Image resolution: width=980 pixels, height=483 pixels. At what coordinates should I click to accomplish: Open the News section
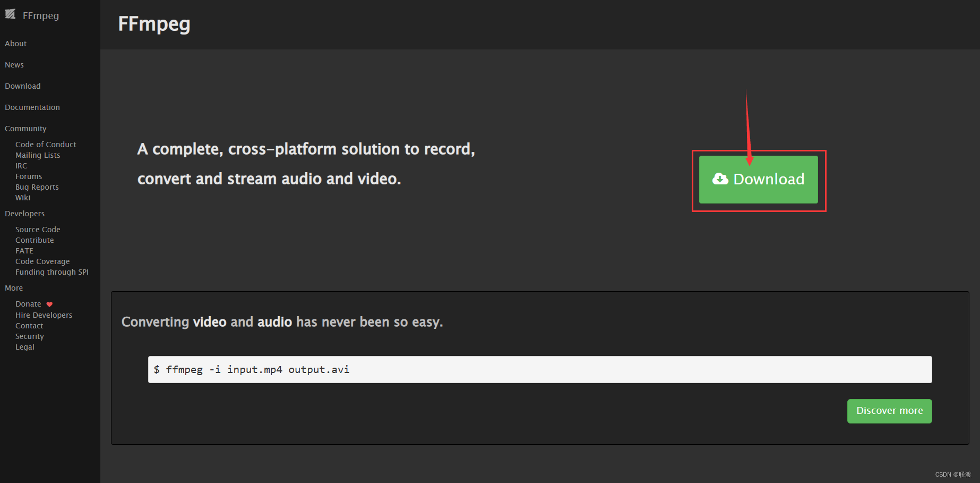tap(14, 65)
